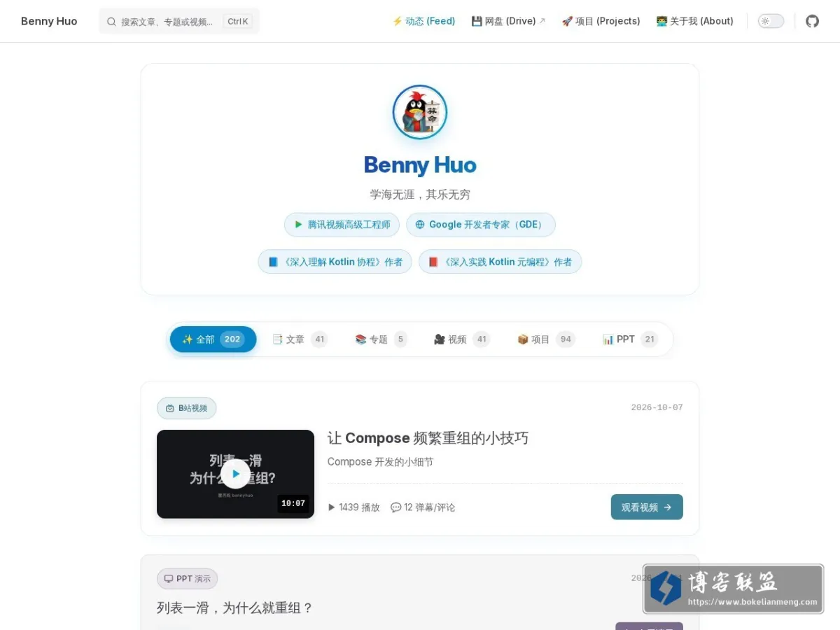The width and height of the screenshot is (840, 630).
Task: Play the Compose video thumbnail
Action: tap(235, 474)
